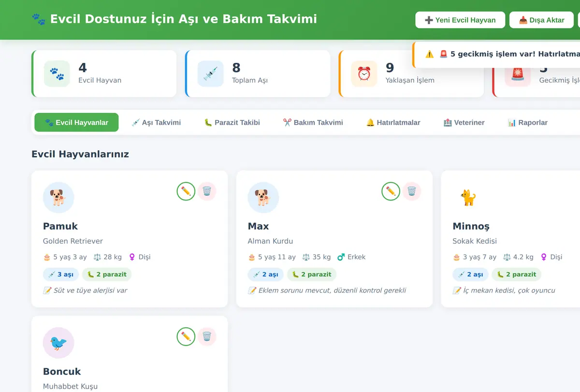Click Minnoş's cat avatar icon

click(x=468, y=198)
